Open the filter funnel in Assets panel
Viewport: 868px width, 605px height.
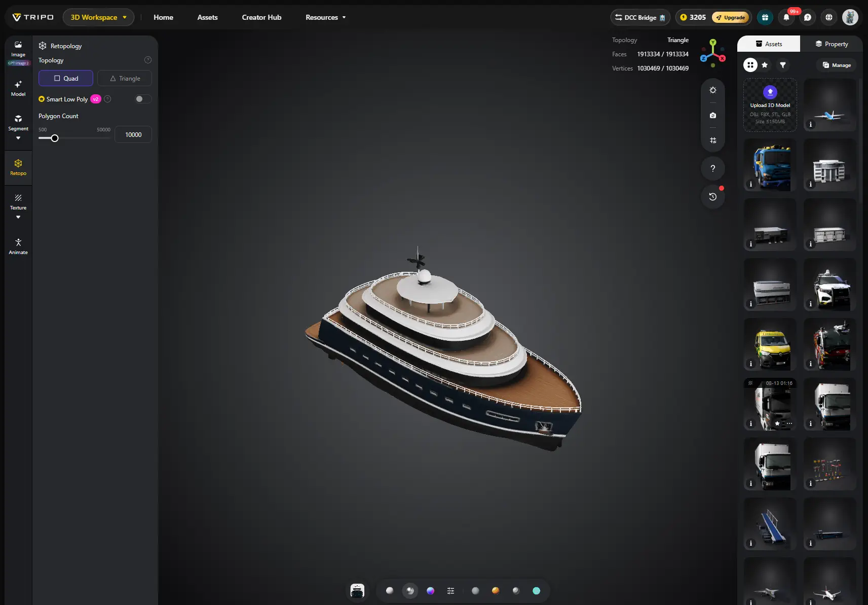(x=783, y=65)
